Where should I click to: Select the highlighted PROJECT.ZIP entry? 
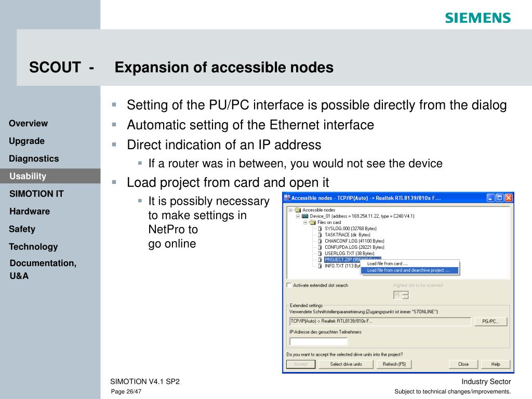coord(353,260)
